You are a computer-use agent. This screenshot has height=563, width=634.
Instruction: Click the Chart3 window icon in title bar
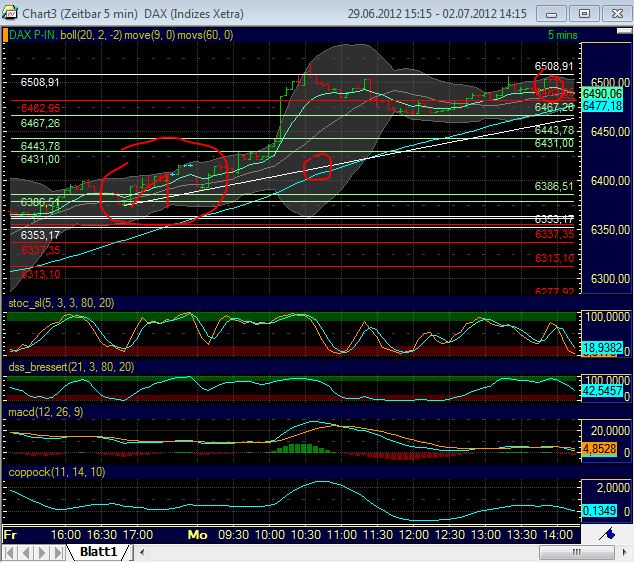tap(9, 13)
